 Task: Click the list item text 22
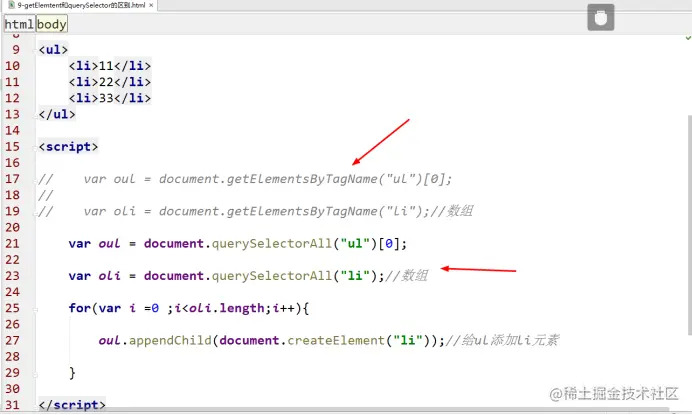[x=106, y=82]
